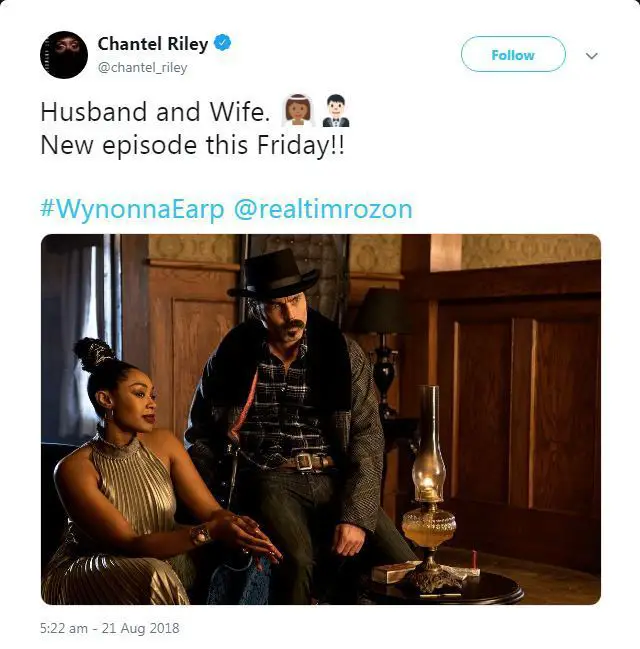The width and height of the screenshot is (640, 649).
Task: Open the attached photo on the man's face
Action: 286,317
